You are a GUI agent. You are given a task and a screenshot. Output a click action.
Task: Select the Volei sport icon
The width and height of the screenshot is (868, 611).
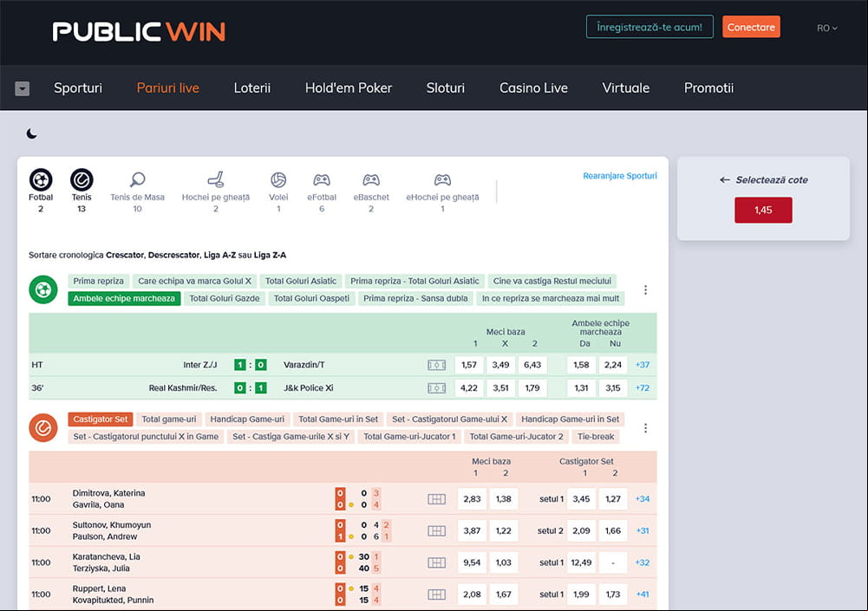pos(278,180)
